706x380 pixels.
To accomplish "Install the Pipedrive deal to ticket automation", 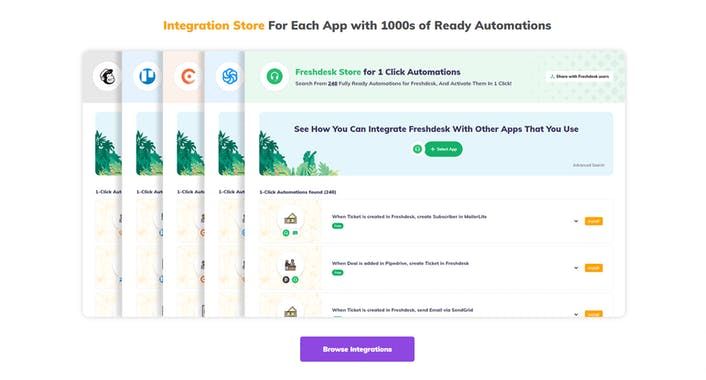I will (593, 268).
